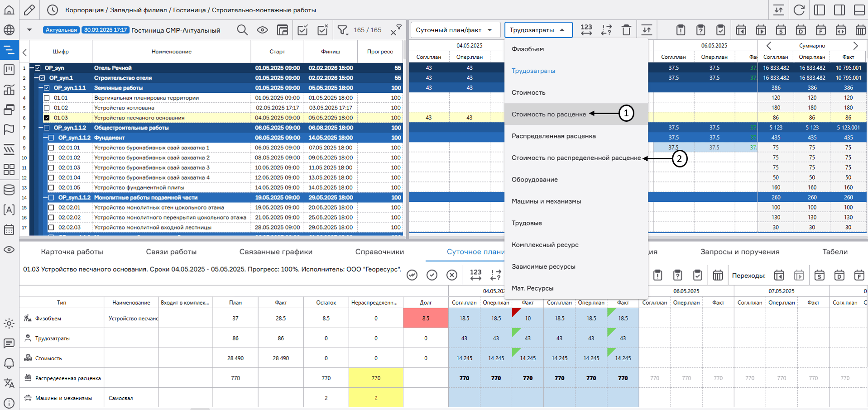Click the right chevron next to Суммарно
Screen dimensions: 868x410
[856, 45]
